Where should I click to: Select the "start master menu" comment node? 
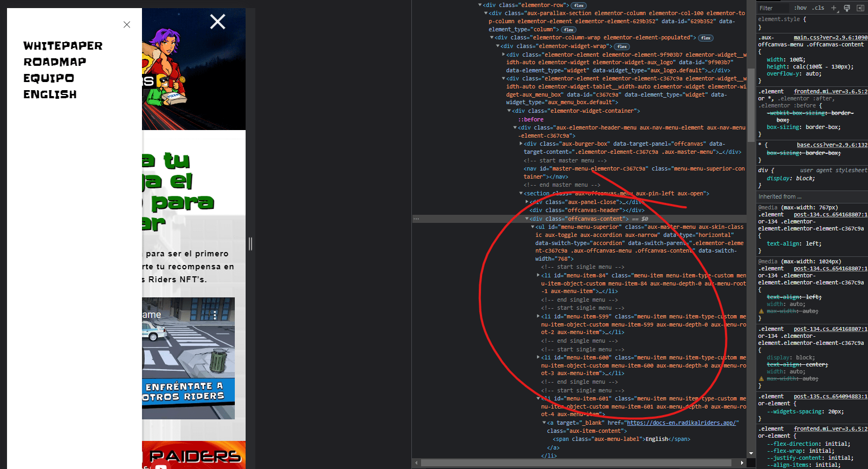click(x=565, y=161)
